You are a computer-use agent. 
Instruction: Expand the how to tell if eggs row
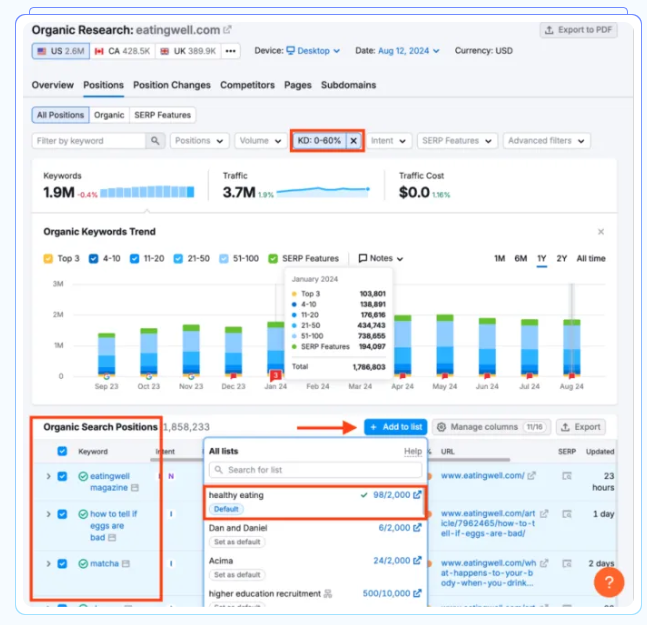point(48,514)
